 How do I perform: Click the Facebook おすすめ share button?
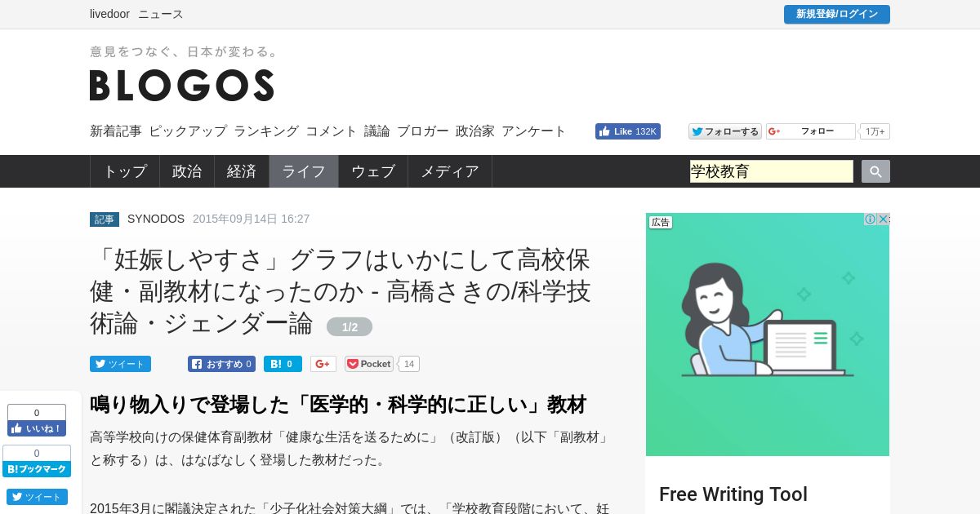(x=221, y=364)
